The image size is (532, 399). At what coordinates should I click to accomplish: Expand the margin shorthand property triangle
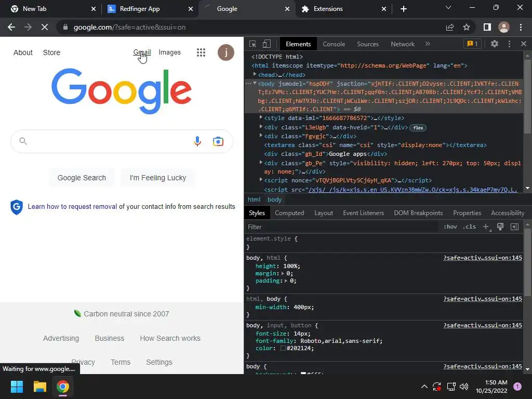[x=283, y=273]
